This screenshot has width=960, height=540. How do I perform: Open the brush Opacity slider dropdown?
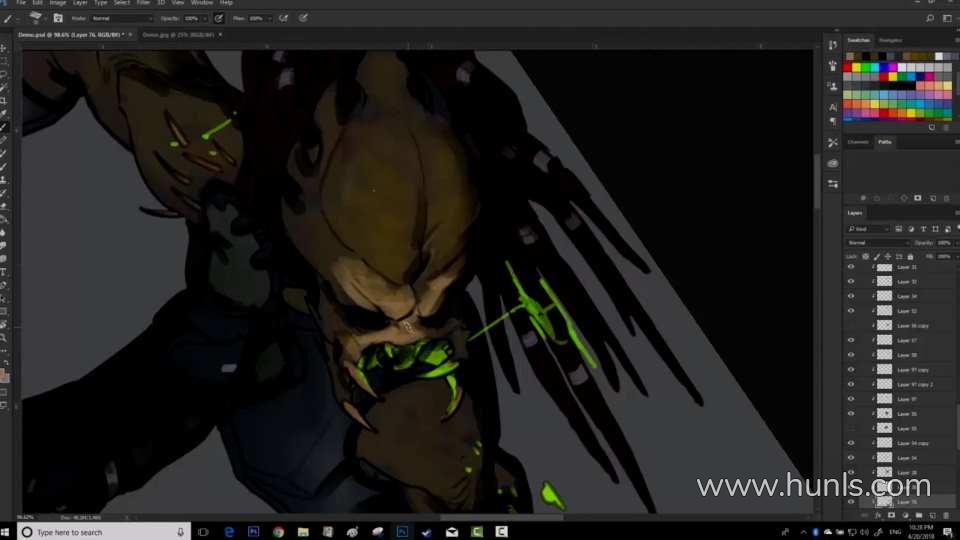point(205,18)
